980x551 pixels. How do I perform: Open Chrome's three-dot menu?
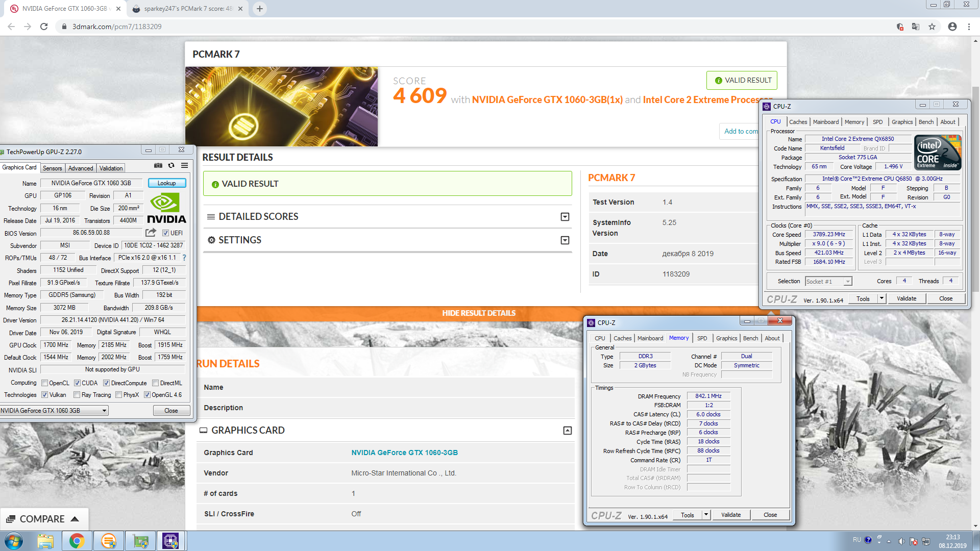[x=969, y=27]
